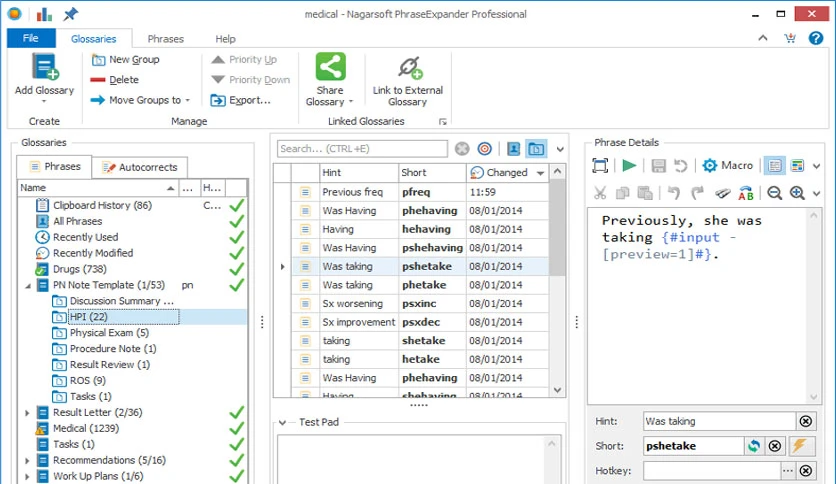836x484 pixels.
Task: Toggle checkmark for PN Note Template
Action: [x=237, y=285]
